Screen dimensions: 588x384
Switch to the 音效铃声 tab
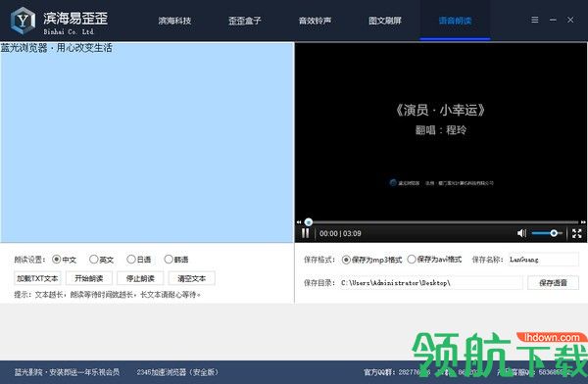(x=315, y=21)
